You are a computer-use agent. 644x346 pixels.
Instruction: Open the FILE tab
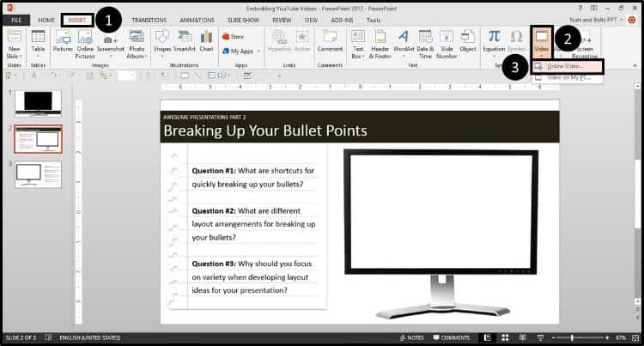(x=16, y=20)
